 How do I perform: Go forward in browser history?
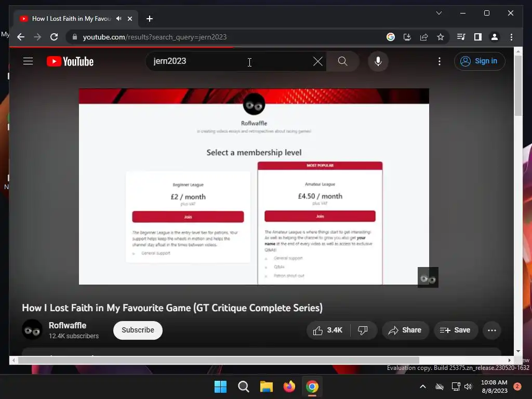click(37, 37)
